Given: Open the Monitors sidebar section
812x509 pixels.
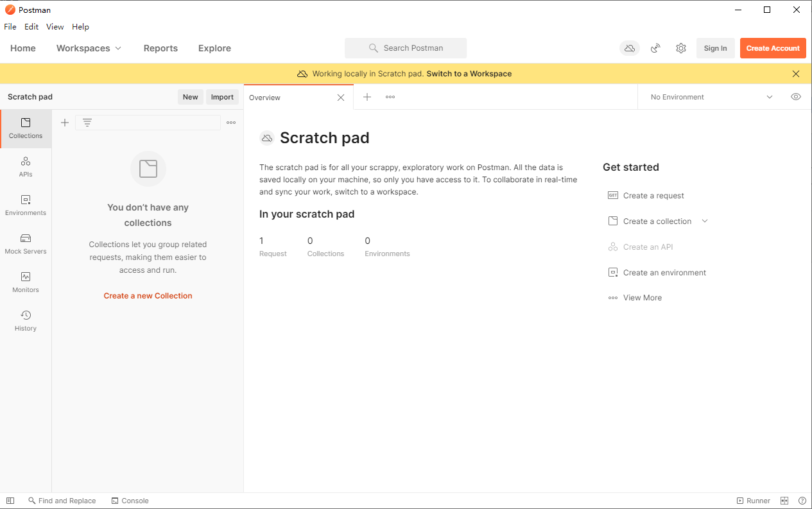Looking at the screenshot, I should coord(26,282).
